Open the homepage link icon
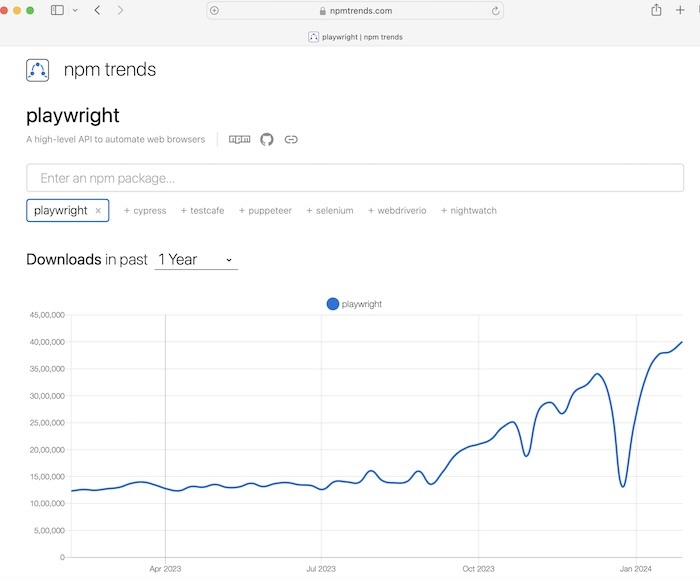This screenshot has width=700, height=581. pyautogui.click(x=291, y=140)
